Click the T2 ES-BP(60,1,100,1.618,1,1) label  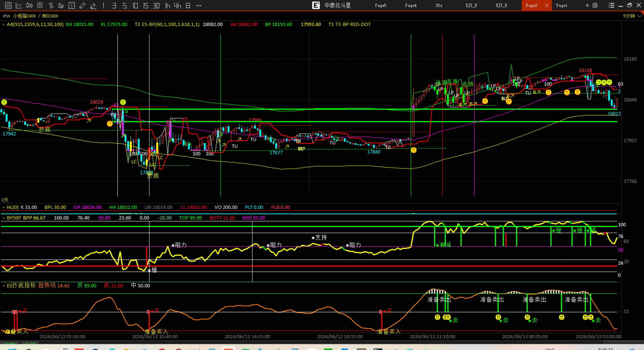[x=167, y=24]
